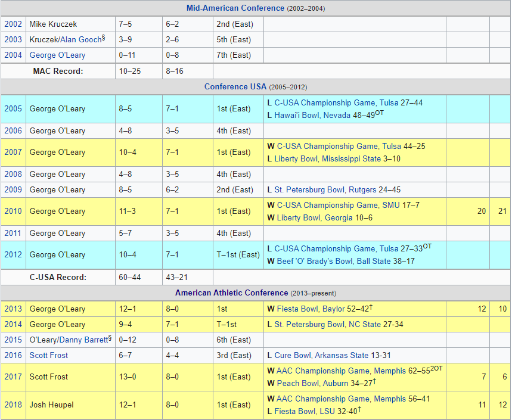Image resolution: width=512 pixels, height=420 pixels.
Task: Open the 2017 season link
Action: [x=13, y=377]
